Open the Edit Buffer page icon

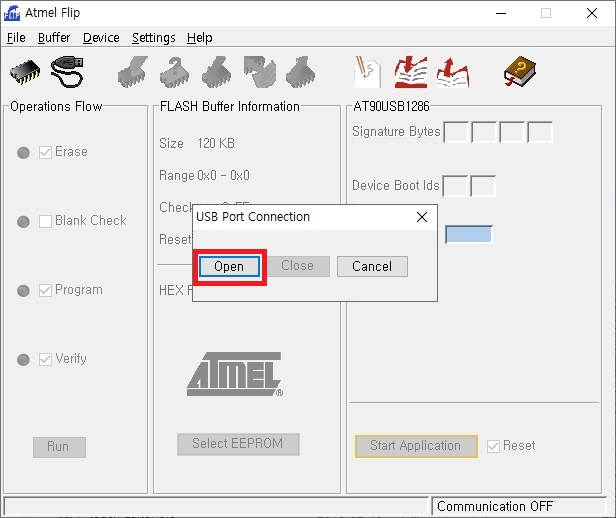click(367, 72)
